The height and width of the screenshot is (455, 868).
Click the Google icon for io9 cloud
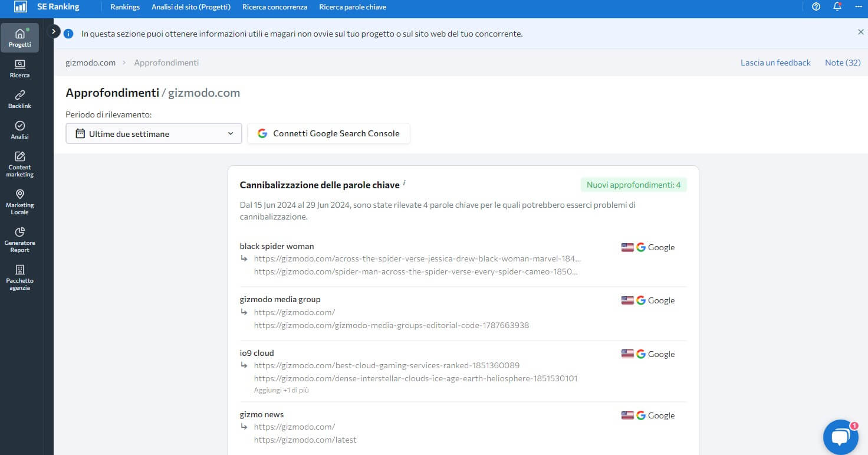point(641,354)
